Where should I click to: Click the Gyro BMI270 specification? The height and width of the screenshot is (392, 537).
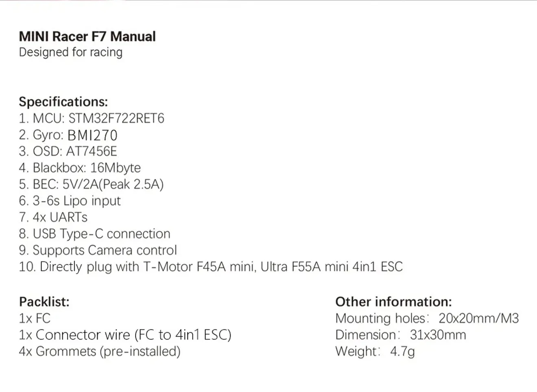coord(68,135)
